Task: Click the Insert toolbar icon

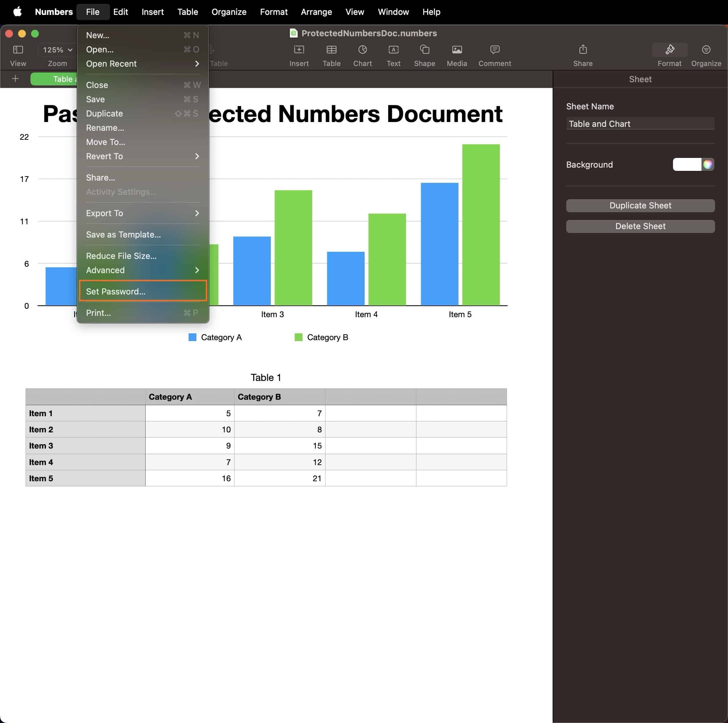Action: 299,50
